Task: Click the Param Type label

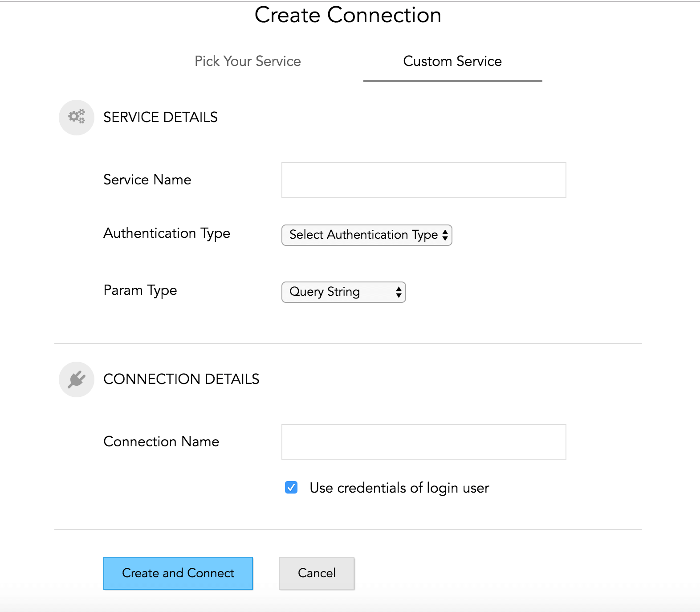Action: pos(139,290)
